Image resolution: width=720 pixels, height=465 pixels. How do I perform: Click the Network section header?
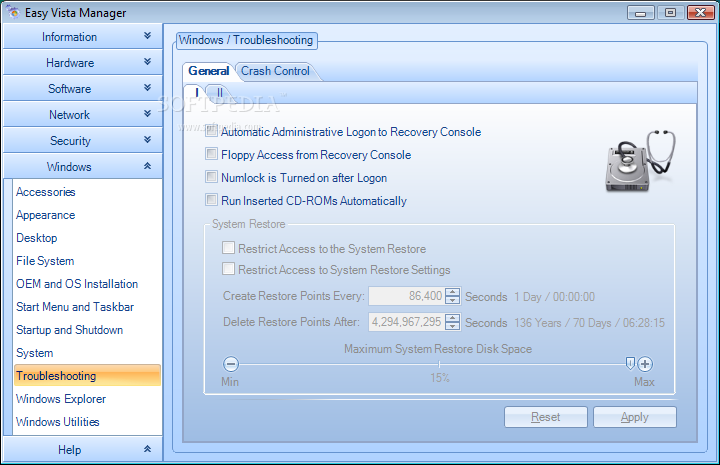pos(83,114)
